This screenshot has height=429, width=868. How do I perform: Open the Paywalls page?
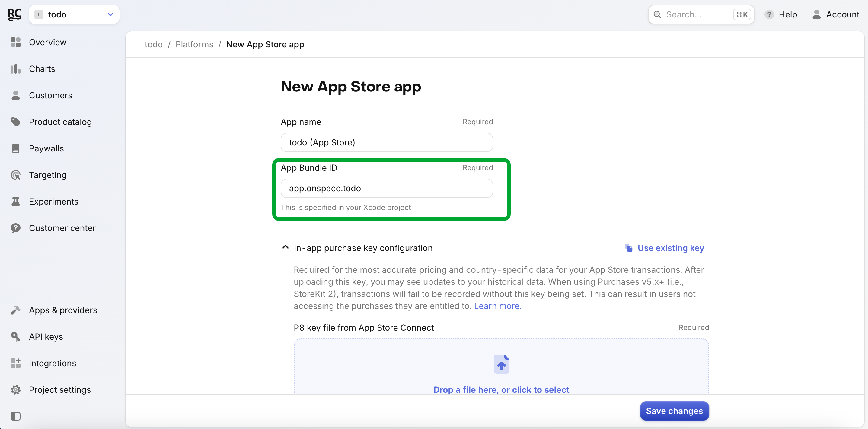pyautogui.click(x=46, y=148)
